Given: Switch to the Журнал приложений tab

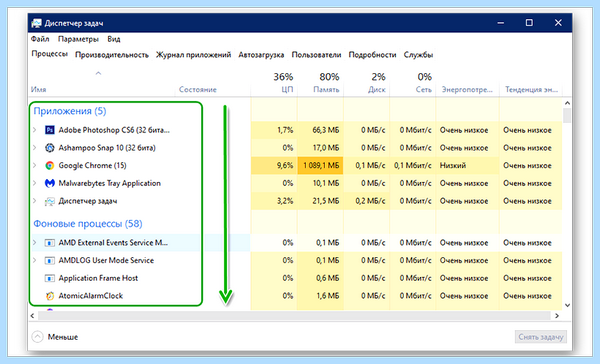Looking at the screenshot, I should click(x=193, y=55).
